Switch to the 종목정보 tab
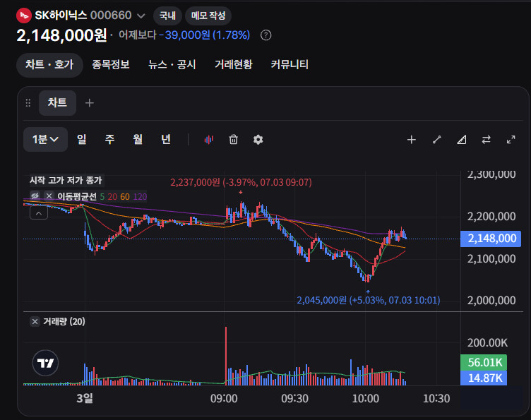 click(x=111, y=65)
